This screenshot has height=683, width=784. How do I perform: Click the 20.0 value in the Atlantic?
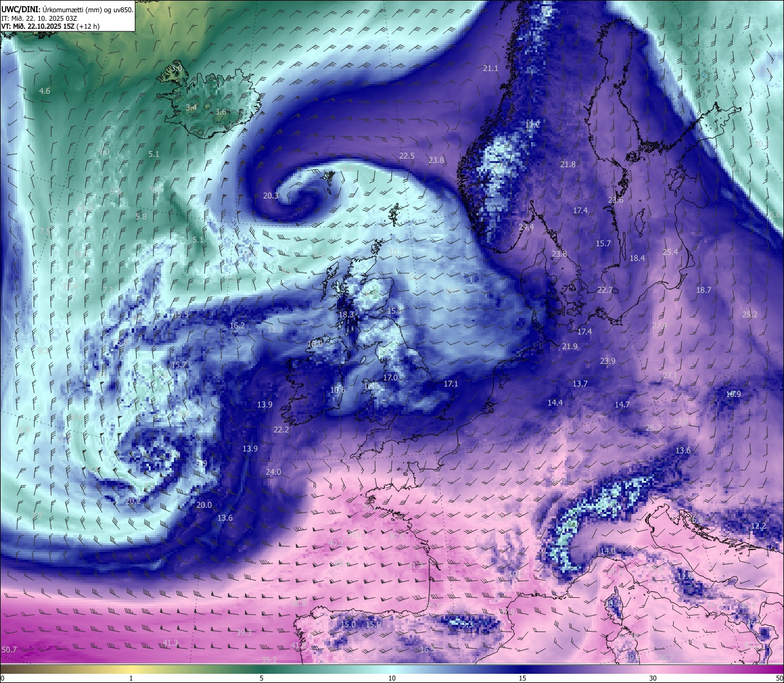click(x=204, y=505)
